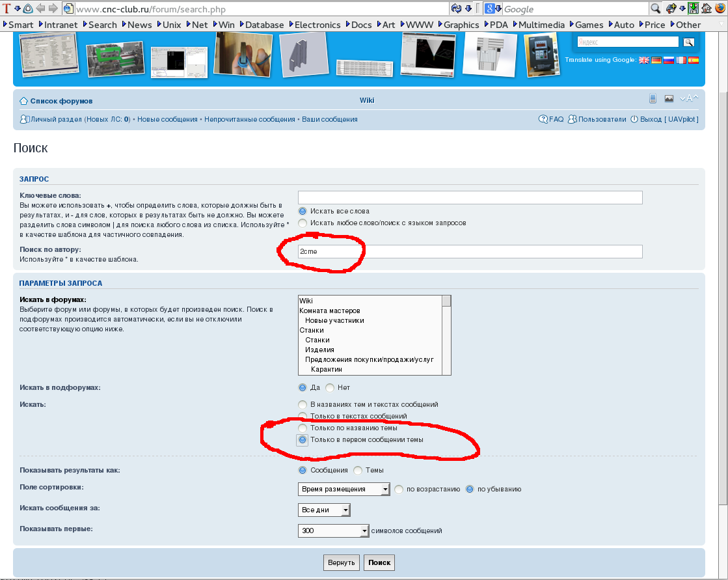Click 'Выход [ UAVpilot ]' logout link
Screen dimensions: 728x580
point(664,119)
